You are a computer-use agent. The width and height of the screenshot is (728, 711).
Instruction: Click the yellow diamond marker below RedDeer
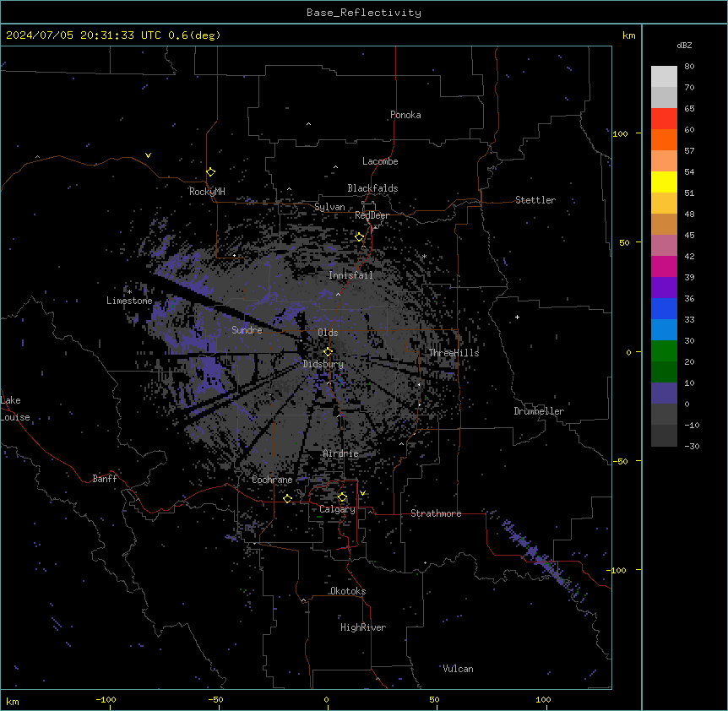(x=359, y=237)
